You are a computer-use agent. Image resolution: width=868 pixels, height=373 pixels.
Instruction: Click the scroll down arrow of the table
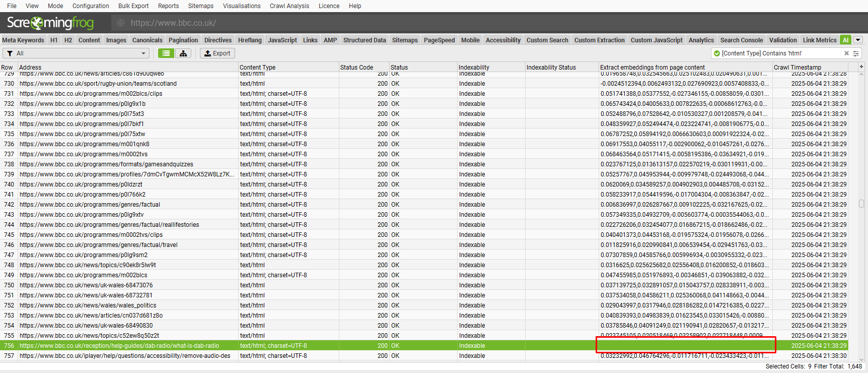tap(861, 359)
